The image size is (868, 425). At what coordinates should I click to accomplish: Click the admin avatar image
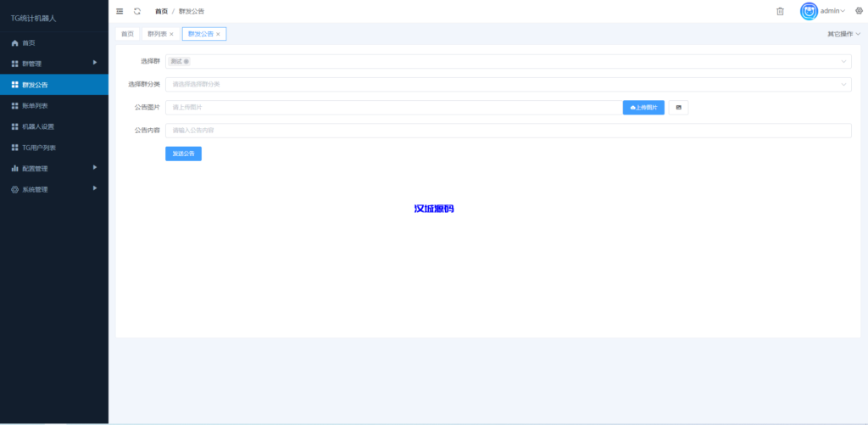[x=810, y=11]
